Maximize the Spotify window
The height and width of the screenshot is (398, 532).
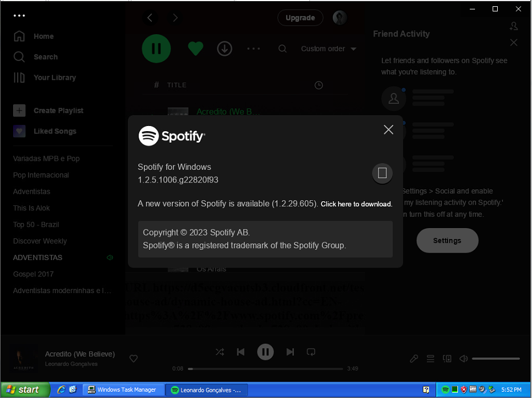click(x=495, y=9)
